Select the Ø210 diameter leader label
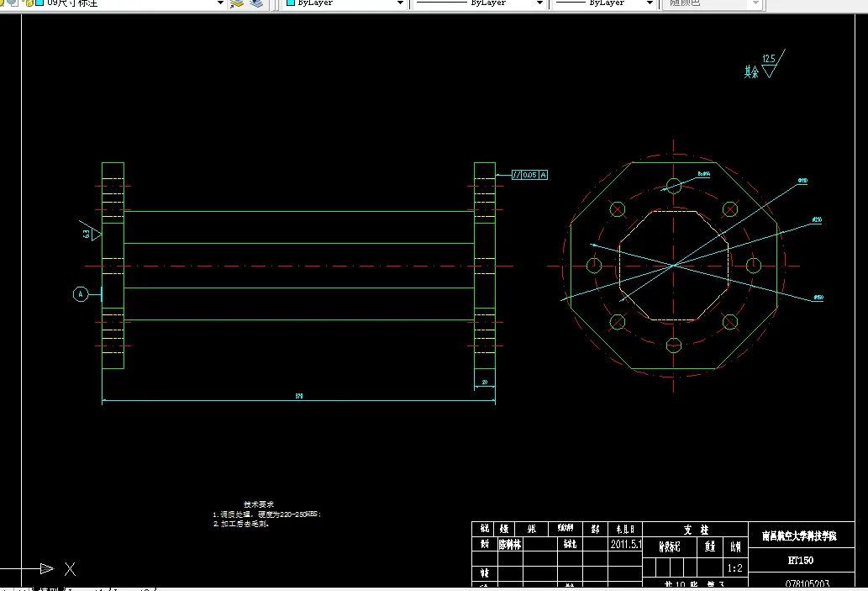Screen dimensions: 868x591 [817, 220]
